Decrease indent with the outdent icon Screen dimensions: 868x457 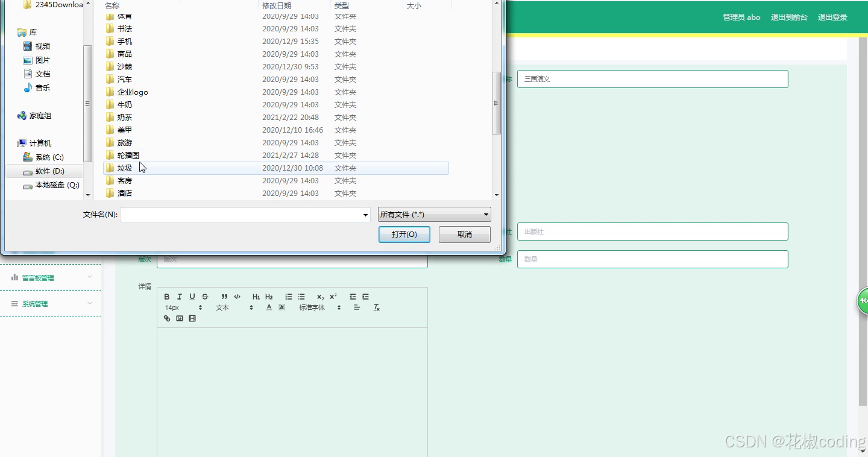click(x=353, y=297)
